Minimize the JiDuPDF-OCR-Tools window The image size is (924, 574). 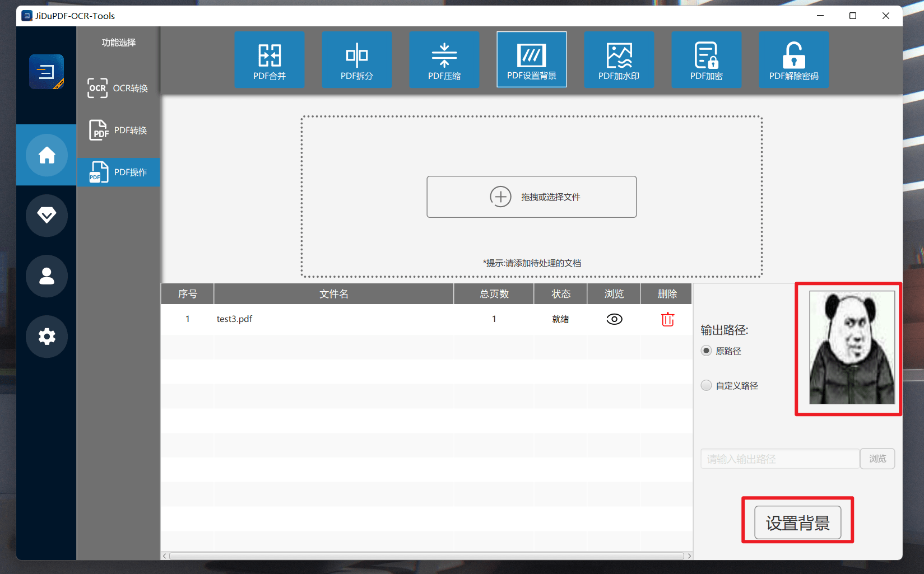[820, 16]
